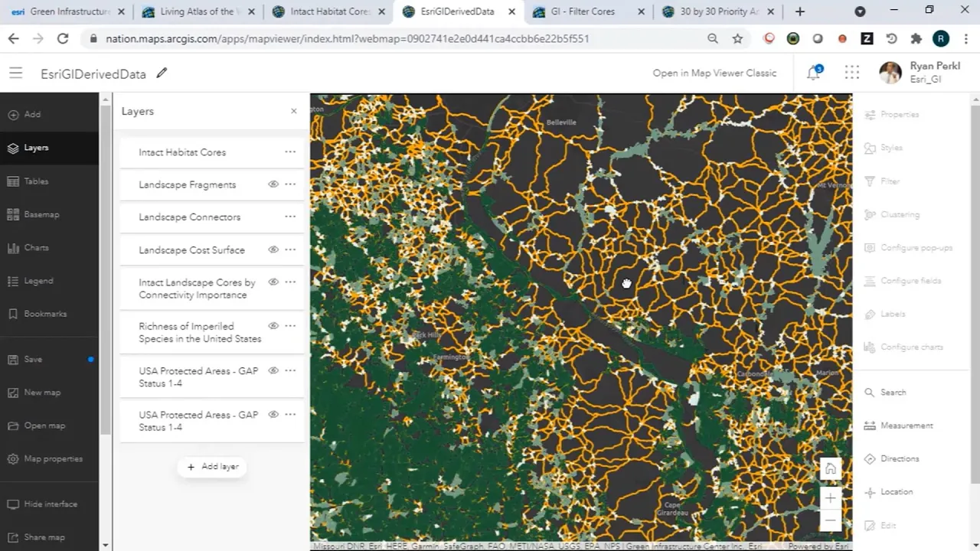Switch to 30 by 30 Priority browser tab
Image resolution: width=980 pixels, height=551 pixels.
(718, 11)
